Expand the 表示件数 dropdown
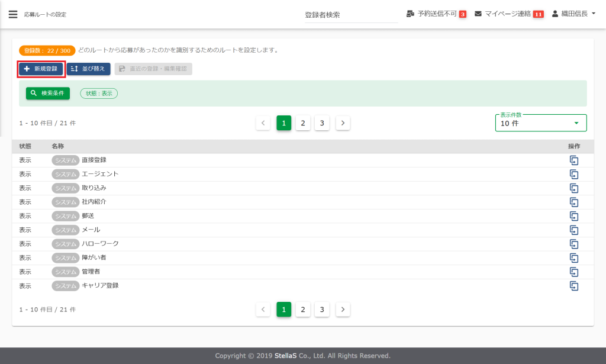 (540, 123)
